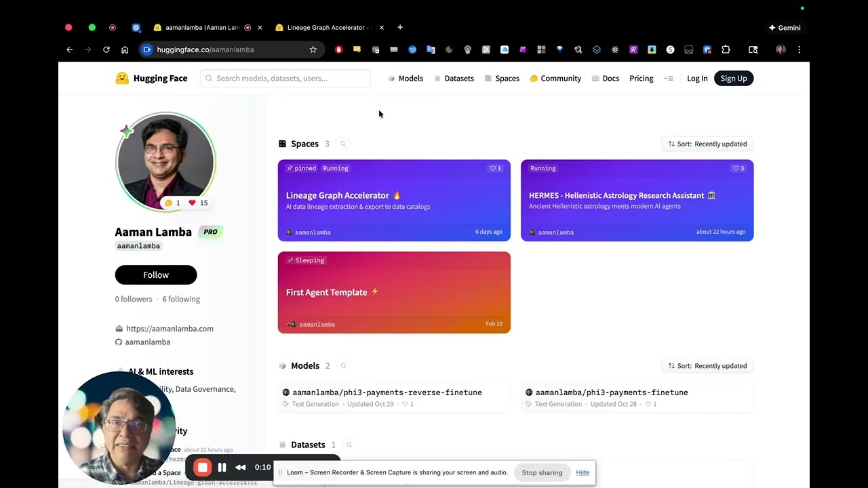Open the Docs nav item
Viewport: 868px width, 488px height.
pyautogui.click(x=606, y=78)
